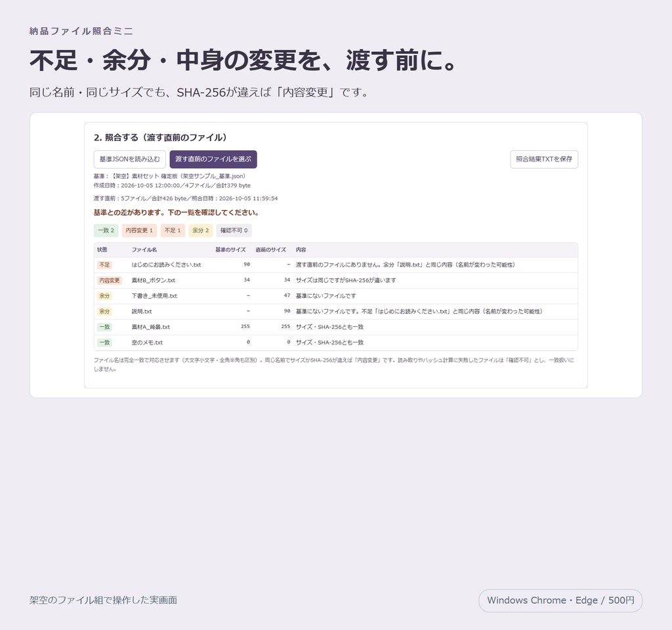Viewport: 672px width, 630px height.
Task: Click baseline size 255 in 素材A_背景.txt row
Action: [x=245, y=327]
